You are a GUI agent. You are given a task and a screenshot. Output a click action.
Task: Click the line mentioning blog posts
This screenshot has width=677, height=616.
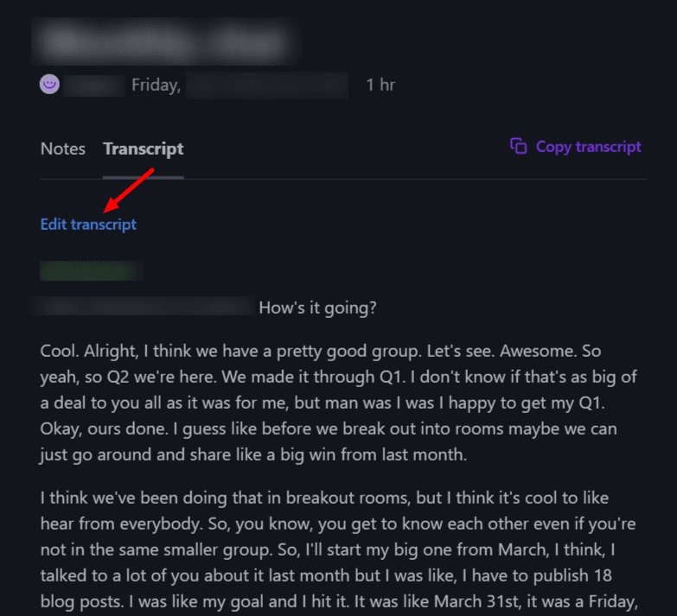(339, 601)
